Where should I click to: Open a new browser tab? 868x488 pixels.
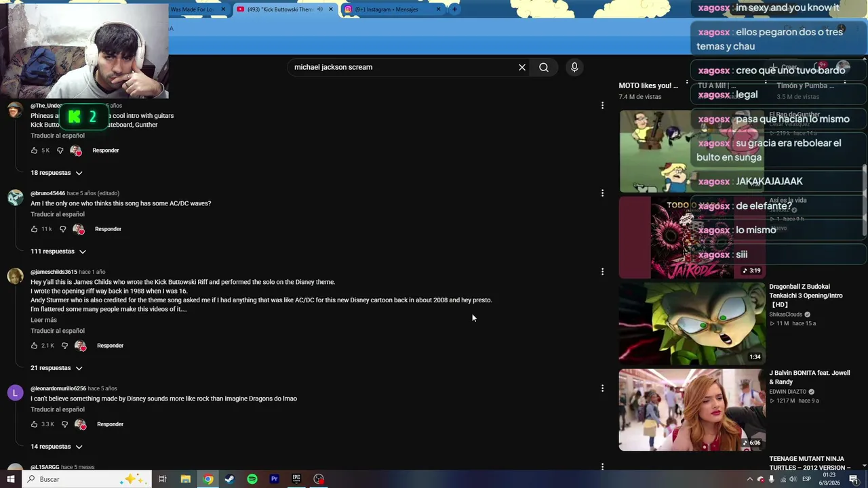[x=454, y=9]
